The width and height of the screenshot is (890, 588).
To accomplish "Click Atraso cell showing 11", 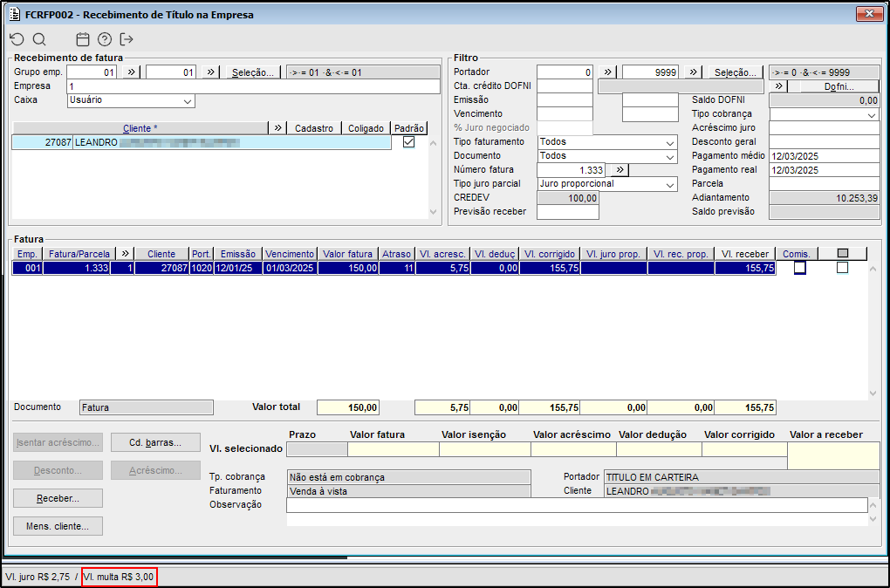I will (396, 268).
